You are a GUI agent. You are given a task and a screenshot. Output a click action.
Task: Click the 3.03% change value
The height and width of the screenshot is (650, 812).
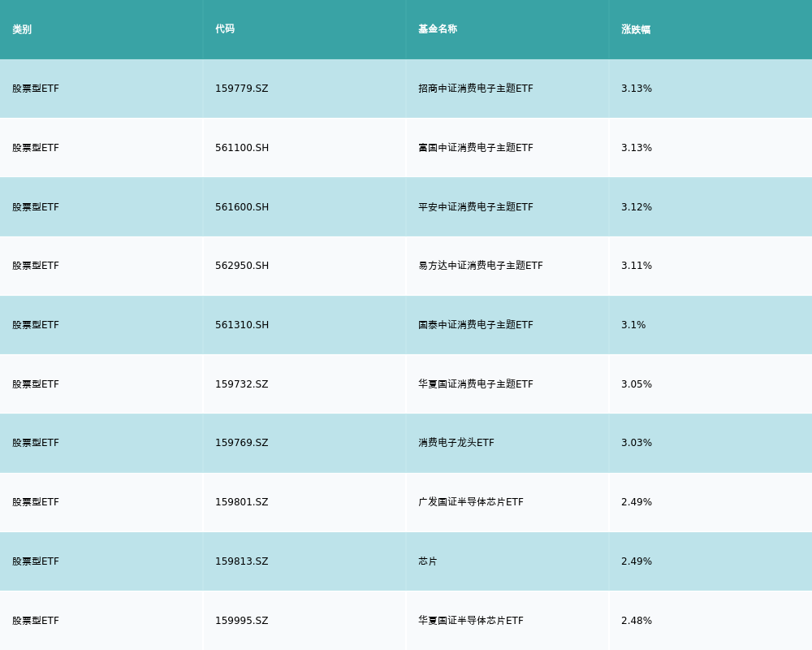click(x=637, y=443)
